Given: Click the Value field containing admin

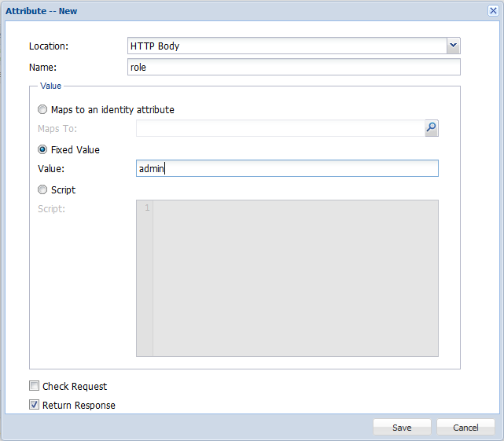Looking at the screenshot, I should (287, 168).
